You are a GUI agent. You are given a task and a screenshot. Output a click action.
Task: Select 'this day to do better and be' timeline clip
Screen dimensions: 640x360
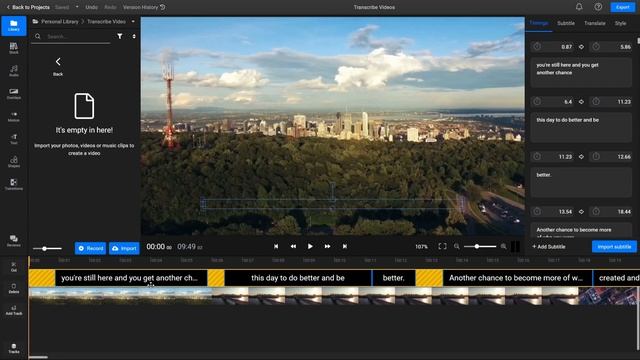[x=298, y=278]
